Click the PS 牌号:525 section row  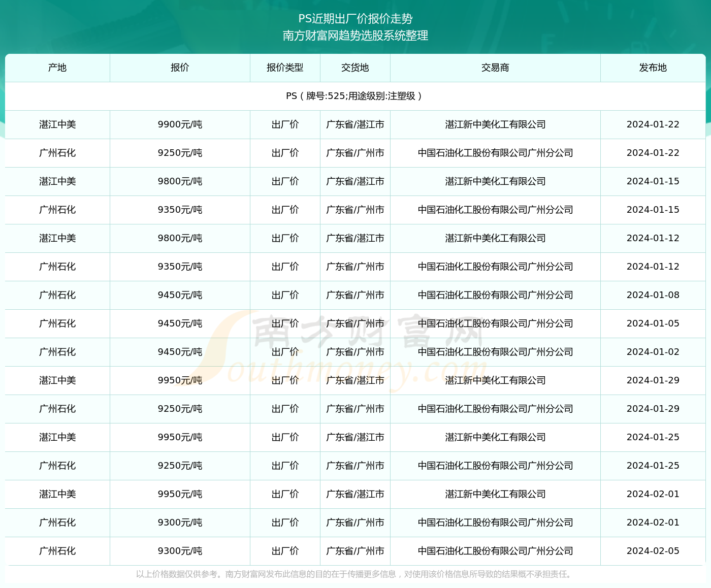click(355, 95)
